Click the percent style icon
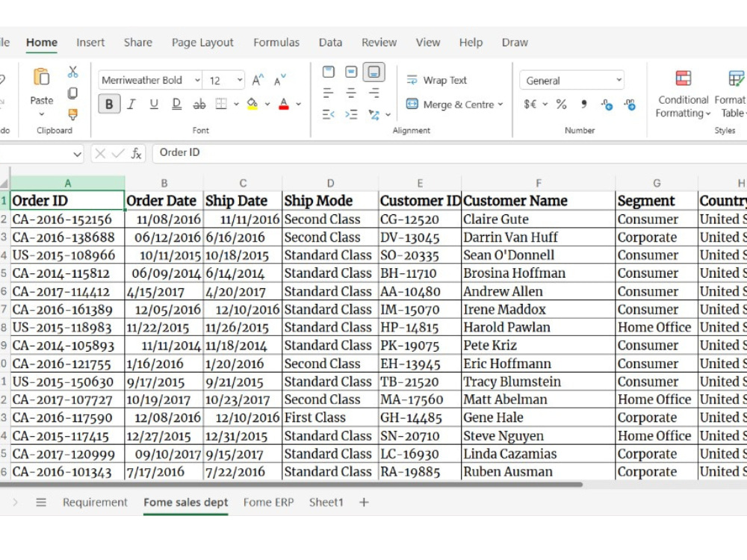747x560 pixels. pyautogui.click(x=561, y=105)
